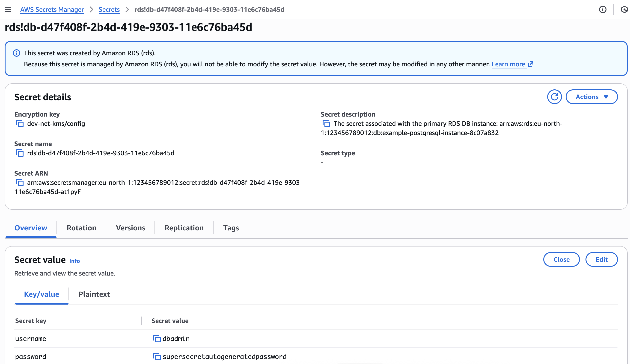Click the Edit secret value button
The image size is (630, 364).
click(601, 260)
